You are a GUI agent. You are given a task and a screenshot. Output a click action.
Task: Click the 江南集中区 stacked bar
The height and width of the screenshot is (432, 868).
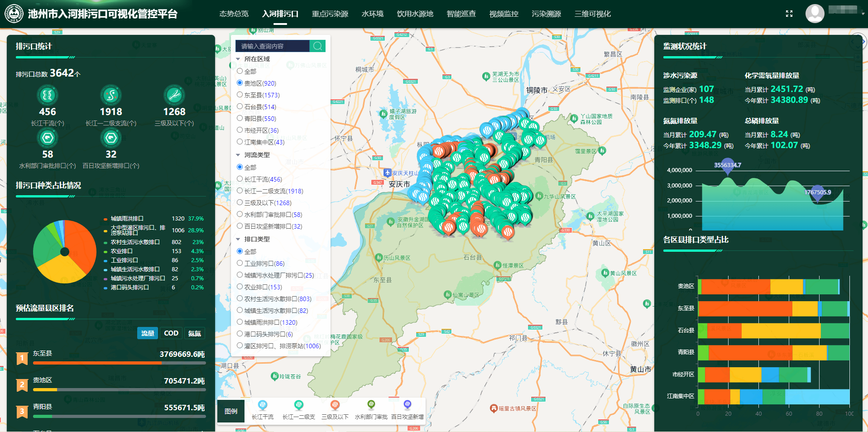click(774, 397)
